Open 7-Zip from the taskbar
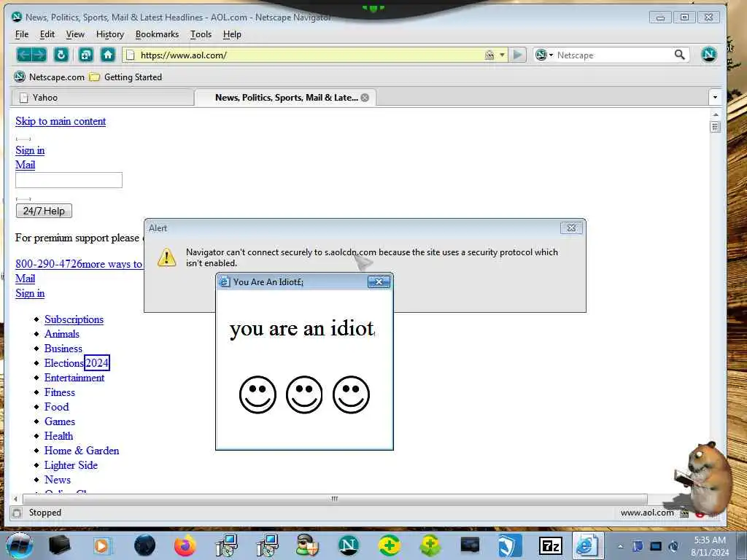This screenshot has width=747, height=560. (550, 546)
